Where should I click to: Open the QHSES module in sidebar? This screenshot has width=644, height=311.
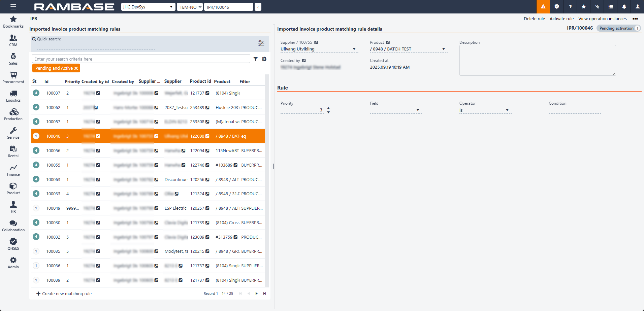pyautogui.click(x=13, y=244)
